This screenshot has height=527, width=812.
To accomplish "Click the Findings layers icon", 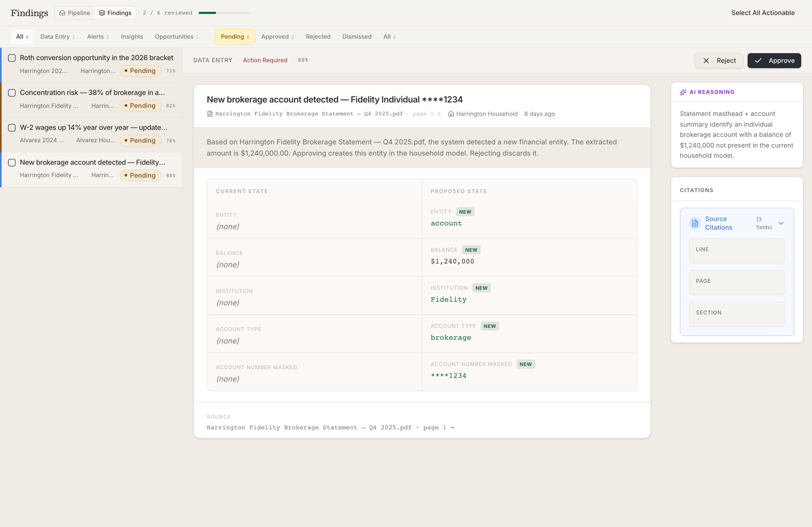I will [102, 13].
